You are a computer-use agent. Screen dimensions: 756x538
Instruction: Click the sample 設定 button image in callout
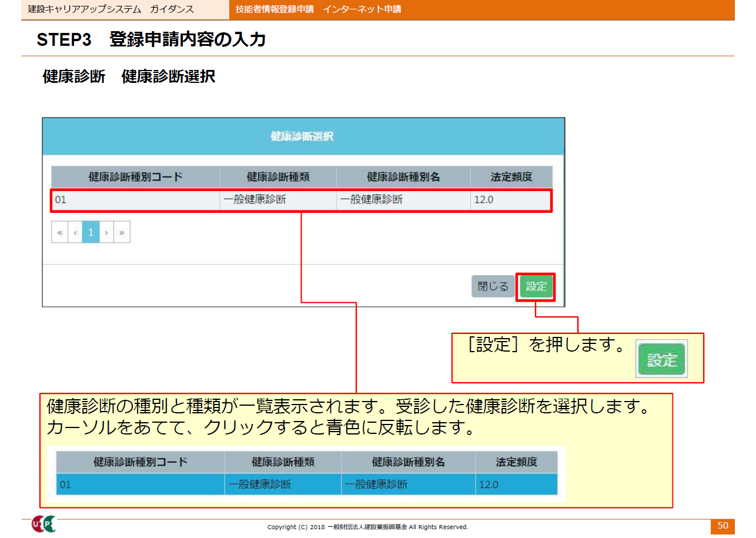662,360
